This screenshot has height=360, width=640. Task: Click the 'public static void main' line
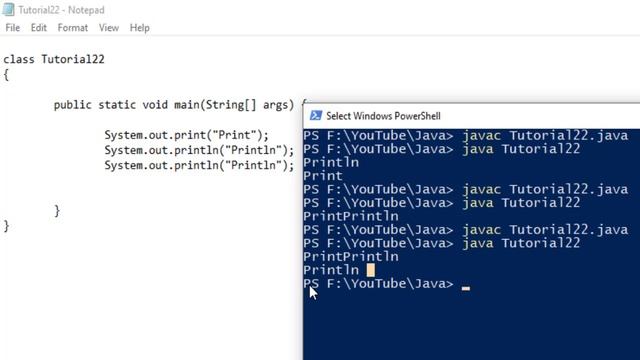pyautogui.click(x=180, y=105)
